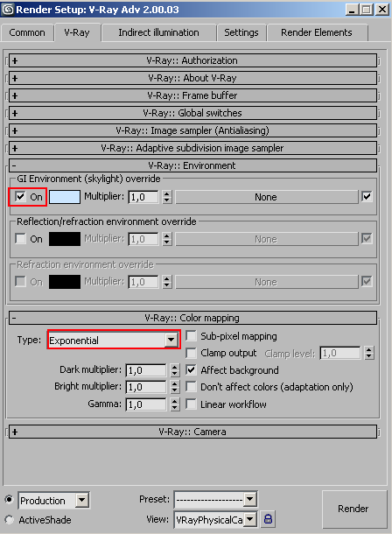
Task: Open the Color mapping Type dropdown
Action: (114, 340)
